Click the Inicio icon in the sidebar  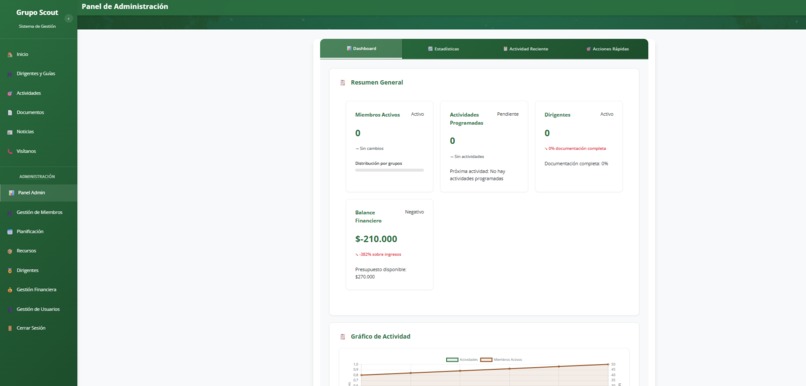pyautogui.click(x=10, y=54)
